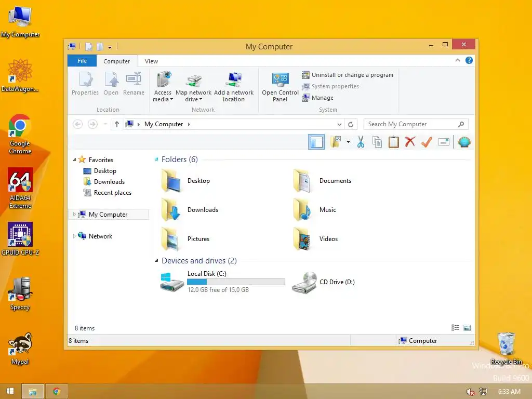Collapse the Favorites tree node
Viewport: 532px width, 399px height.
tap(74, 160)
